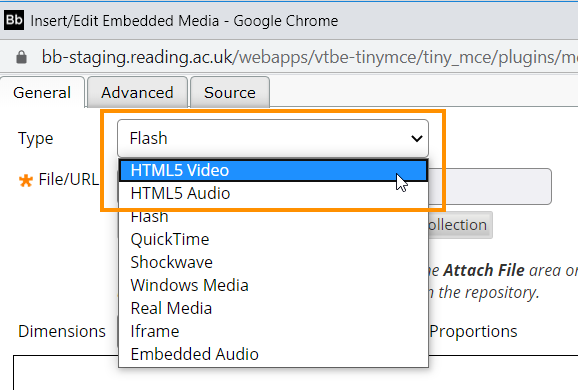Switch to the General tab
This screenshot has width=578, height=390.
click(42, 92)
